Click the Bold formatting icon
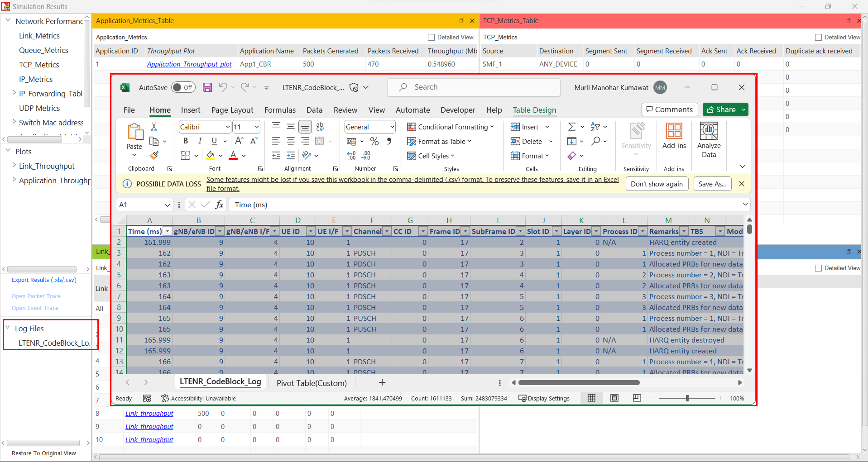Screen dimensions: 868x462 point(185,141)
